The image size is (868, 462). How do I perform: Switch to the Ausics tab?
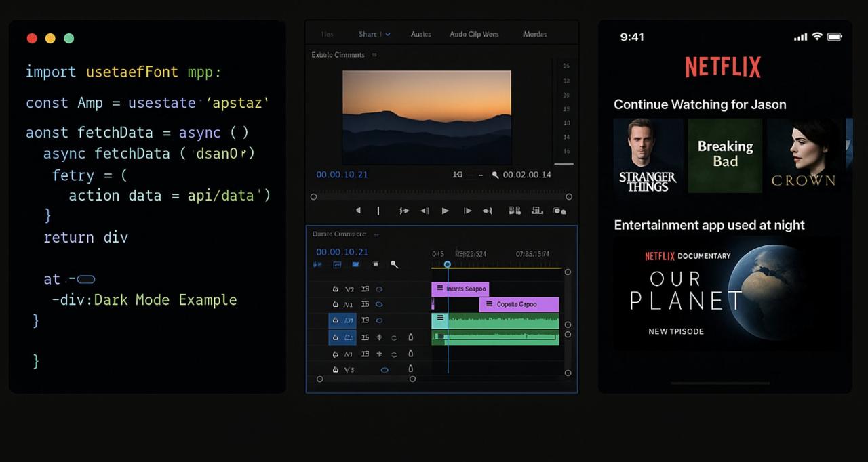pos(421,34)
